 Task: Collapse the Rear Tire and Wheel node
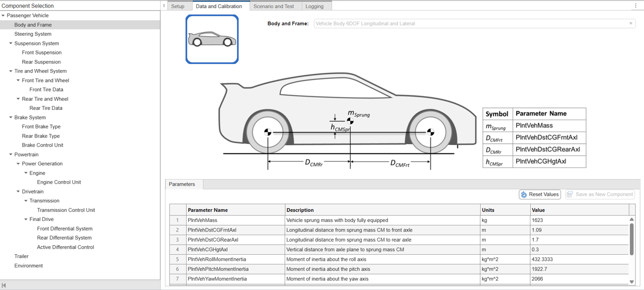tap(19, 99)
